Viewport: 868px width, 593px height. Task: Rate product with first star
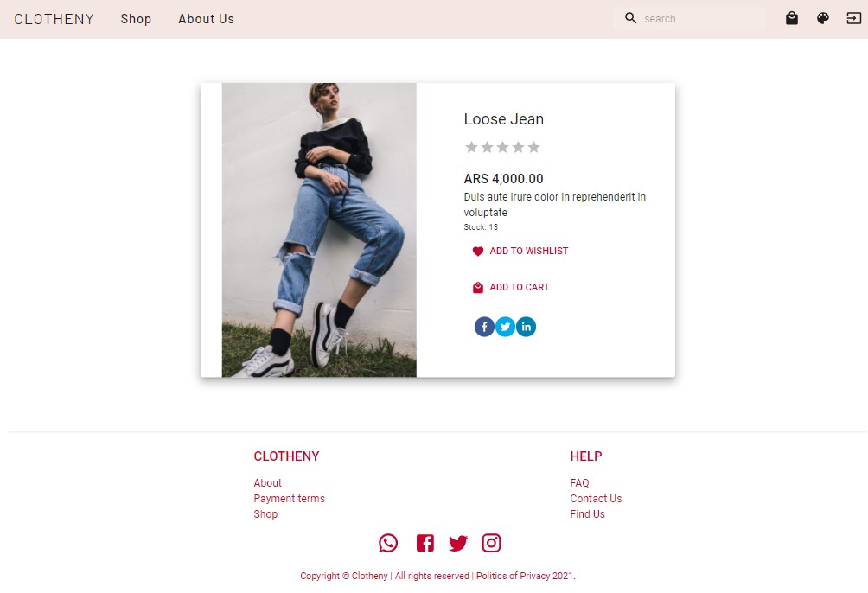(472, 147)
